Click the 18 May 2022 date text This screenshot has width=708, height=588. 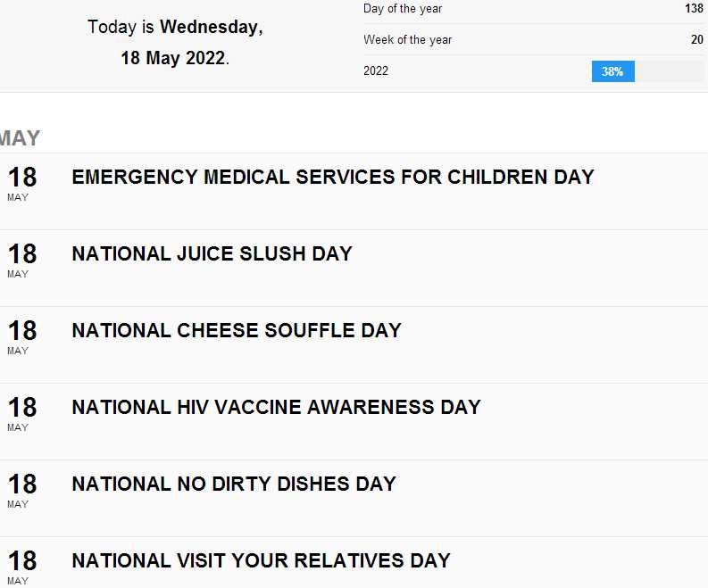point(173,59)
